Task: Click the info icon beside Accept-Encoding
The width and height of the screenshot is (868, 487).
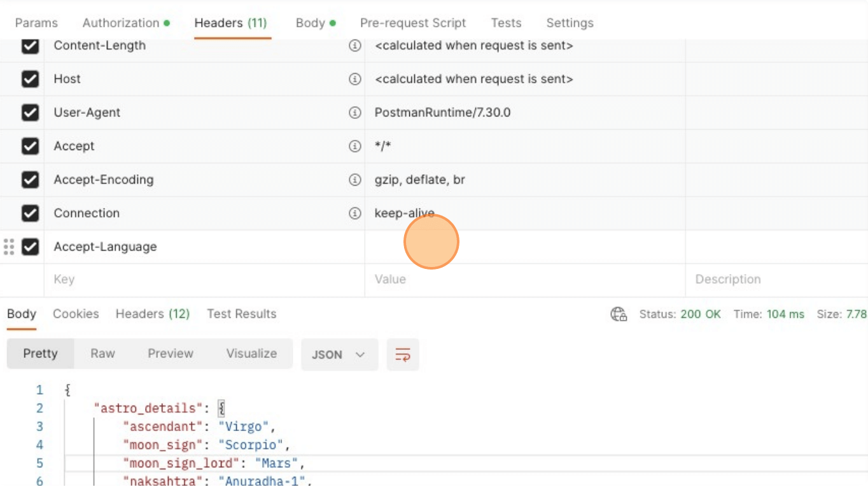Action: [x=355, y=180]
